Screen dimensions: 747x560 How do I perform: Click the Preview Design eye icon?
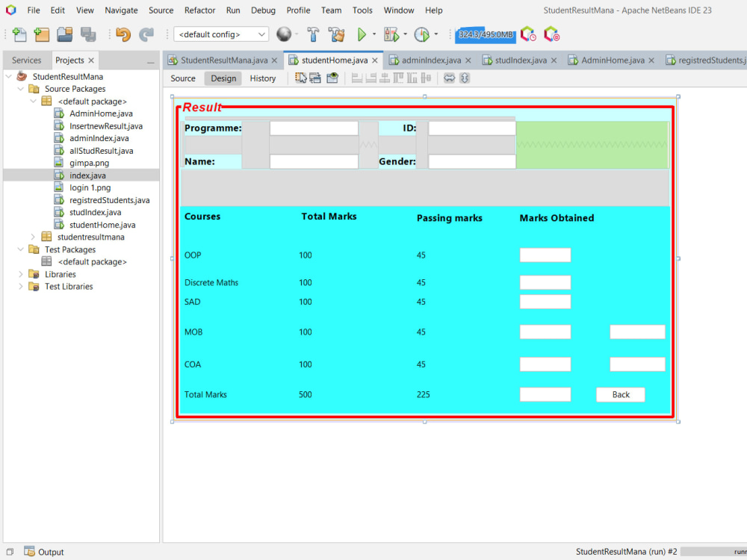(332, 78)
